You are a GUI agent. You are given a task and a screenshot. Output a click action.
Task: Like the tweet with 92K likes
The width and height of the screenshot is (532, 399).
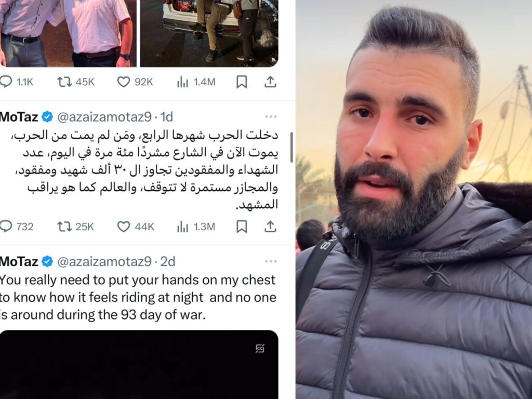[x=124, y=82]
